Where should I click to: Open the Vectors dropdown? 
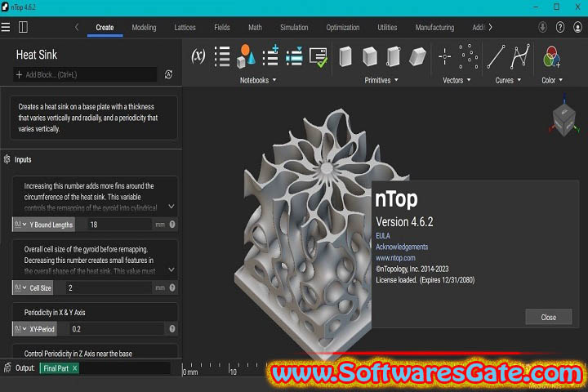point(457,80)
